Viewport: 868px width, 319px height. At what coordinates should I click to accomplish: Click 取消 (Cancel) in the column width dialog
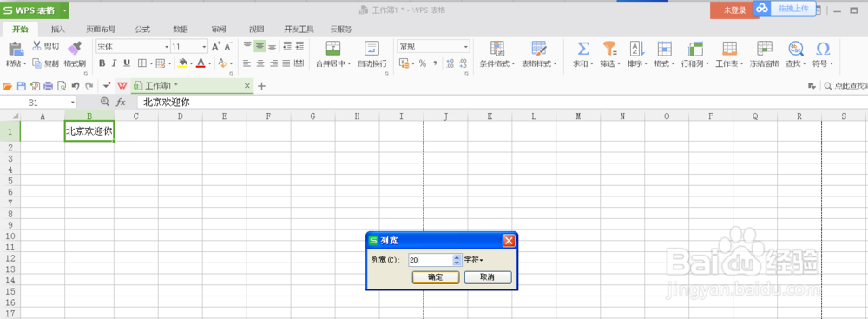point(488,276)
